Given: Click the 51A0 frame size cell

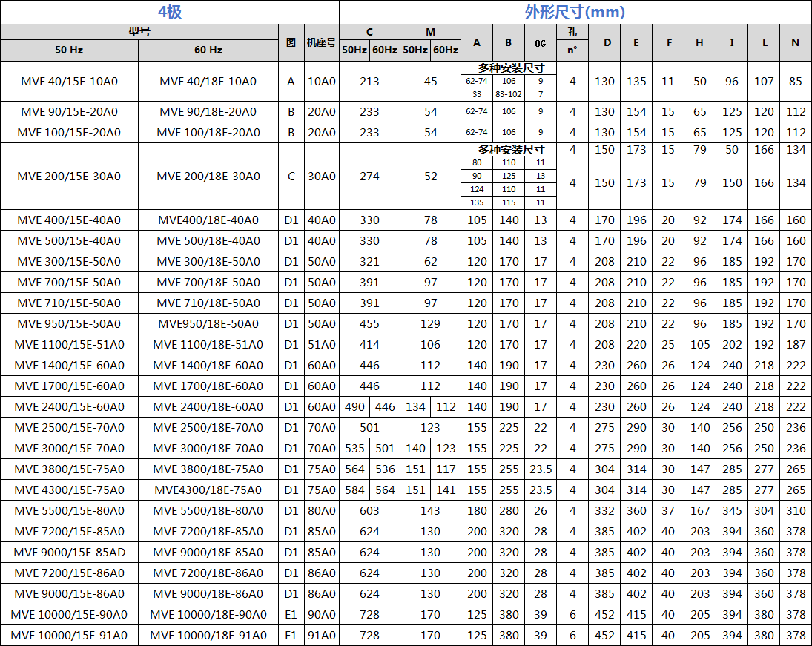Looking at the screenshot, I should point(322,345).
